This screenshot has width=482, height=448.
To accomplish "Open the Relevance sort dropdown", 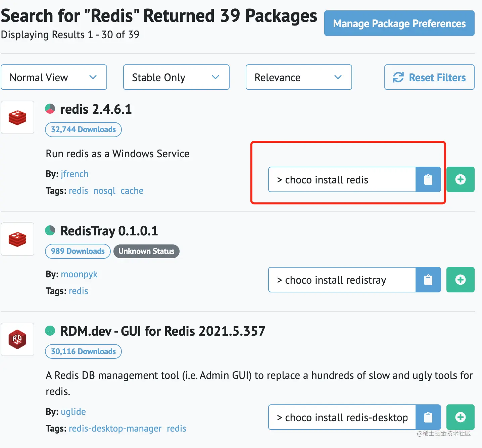I will point(299,77).
